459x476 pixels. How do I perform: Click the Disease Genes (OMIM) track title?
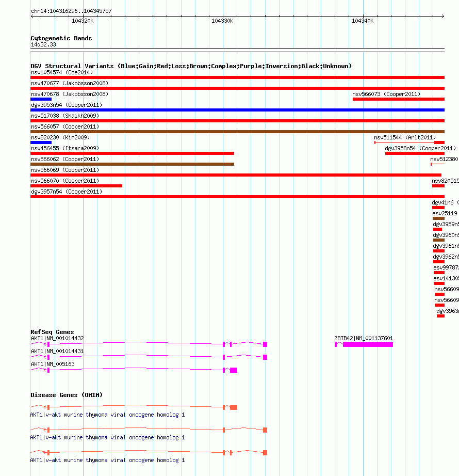pos(67,395)
